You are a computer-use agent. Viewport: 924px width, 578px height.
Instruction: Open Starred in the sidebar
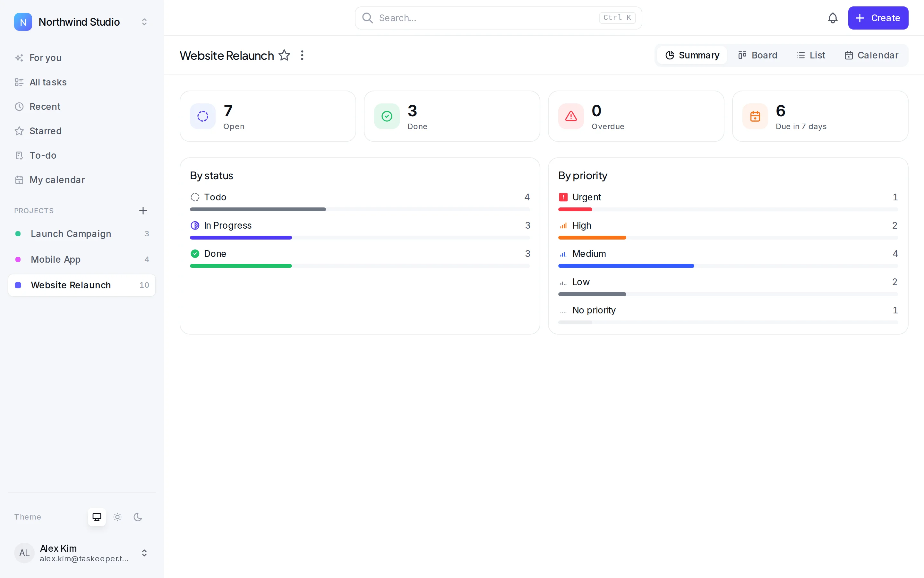(82, 131)
